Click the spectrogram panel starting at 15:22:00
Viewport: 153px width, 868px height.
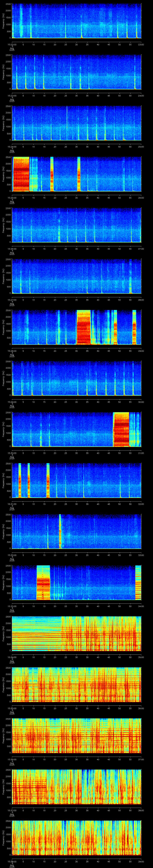[x=76, y=21]
